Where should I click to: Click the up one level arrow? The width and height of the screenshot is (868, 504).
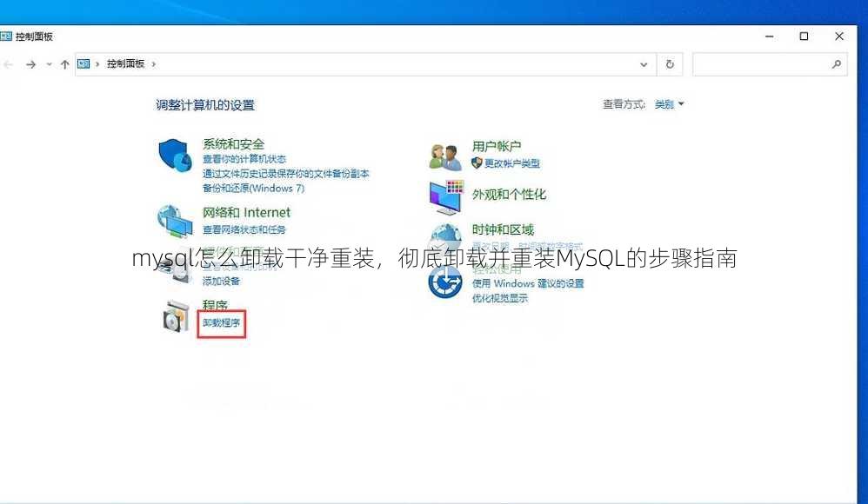pos(64,64)
